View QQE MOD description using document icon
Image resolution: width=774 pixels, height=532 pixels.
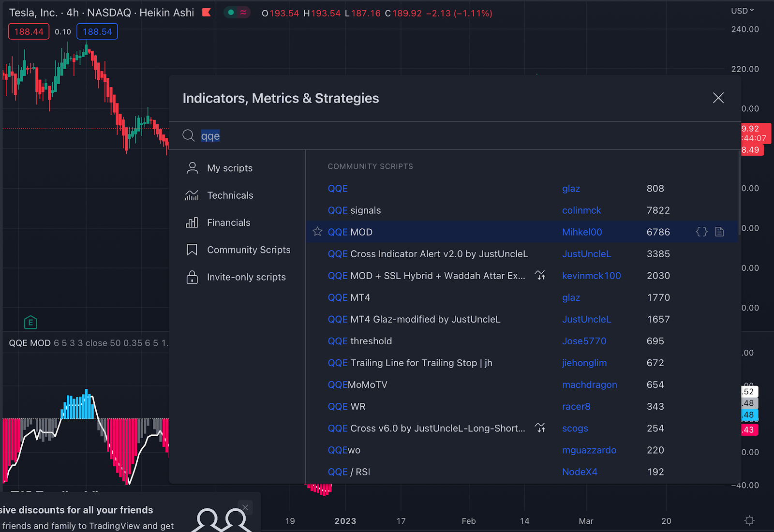tap(719, 232)
